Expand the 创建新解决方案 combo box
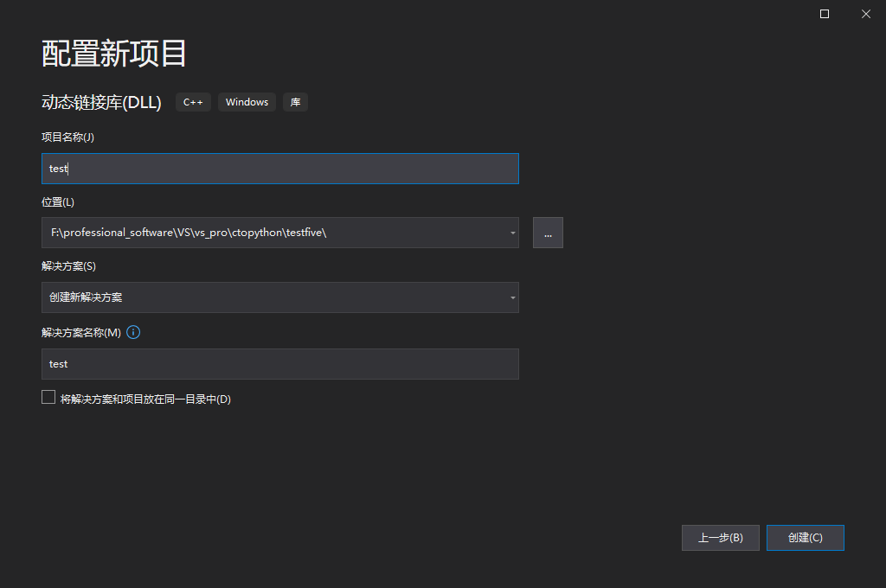886x588 pixels. click(x=279, y=297)
